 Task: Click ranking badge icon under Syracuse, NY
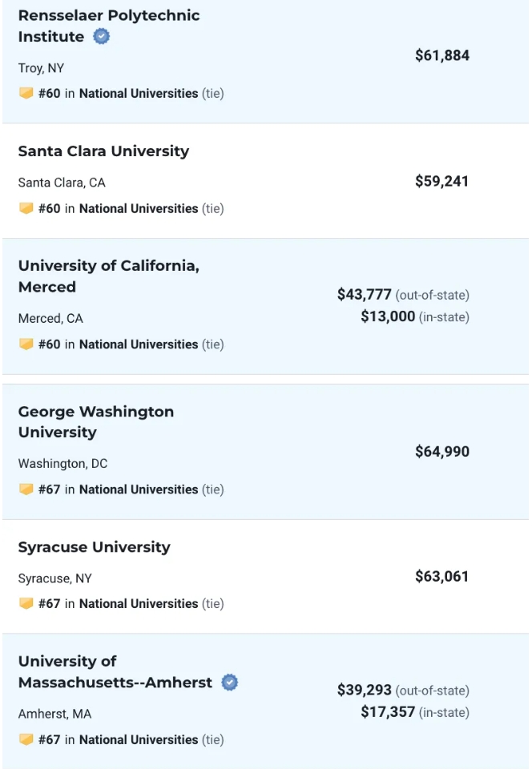(26, 604)
